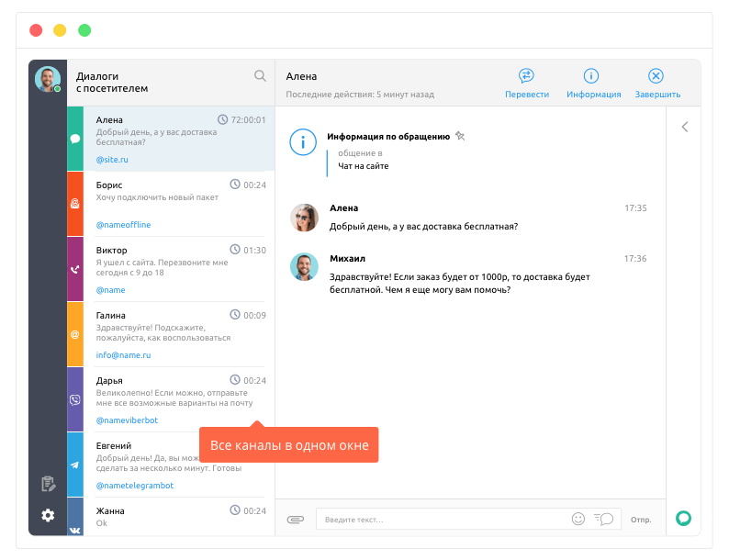729x560 pixels.
Task: Open the notes clipboard icon in sidebar
Action: click(48, 484)
